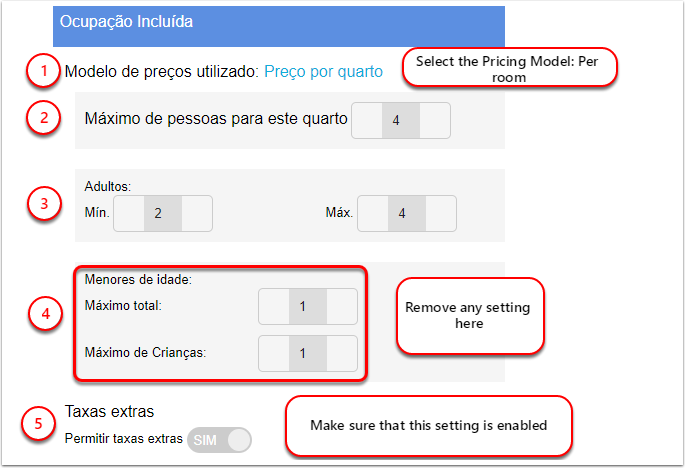Click the numbered step 1 circle marker

click(x=41, y=72)
